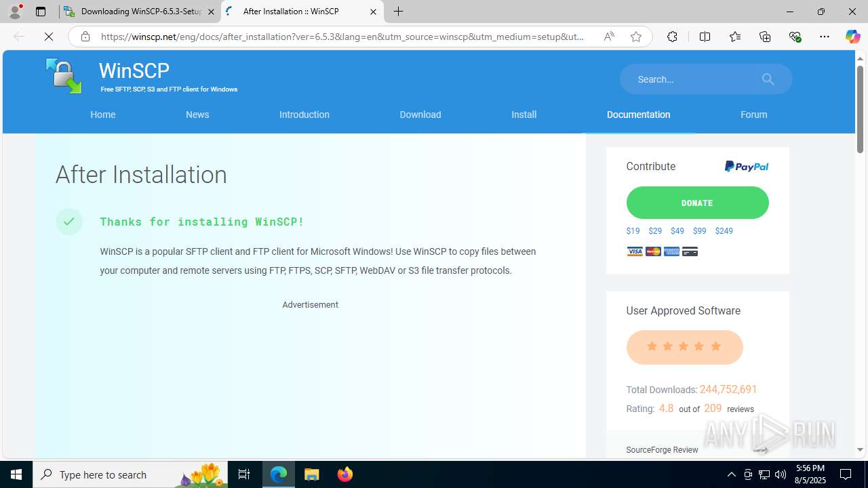Open the Documentation menu item
Screen dimensions: 868x488
(638, 115)
